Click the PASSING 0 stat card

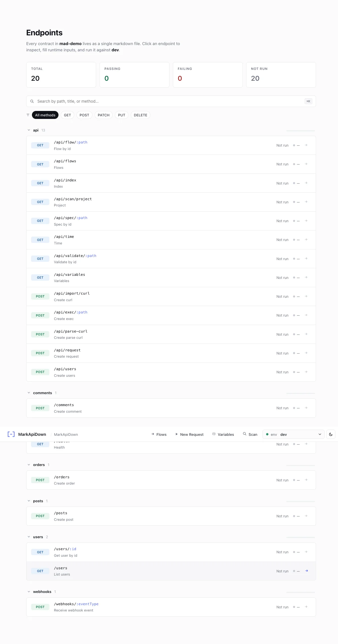[134, 75]
